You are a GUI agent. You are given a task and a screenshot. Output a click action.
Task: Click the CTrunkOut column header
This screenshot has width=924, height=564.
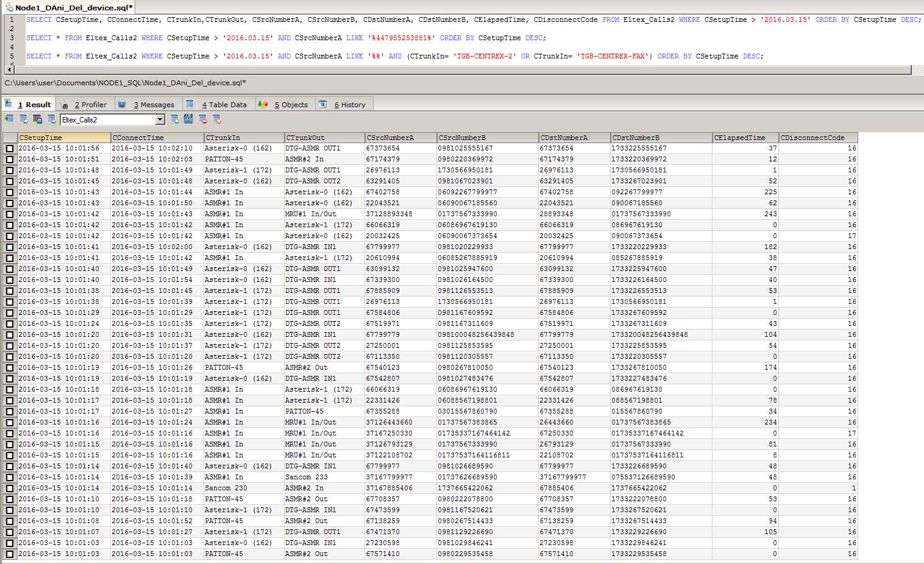[324, 138]
